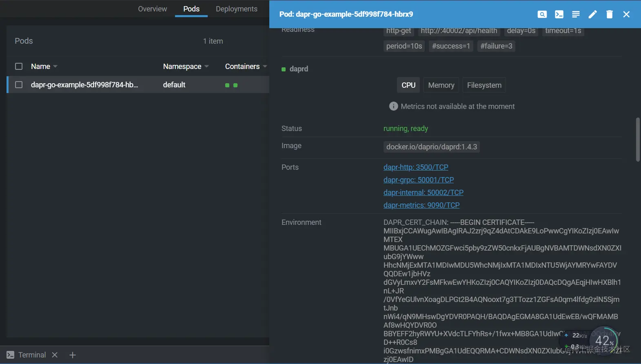Click the details panel vertical scrollbar
This screenshot has width=641, height=364.
pos(638,140)
